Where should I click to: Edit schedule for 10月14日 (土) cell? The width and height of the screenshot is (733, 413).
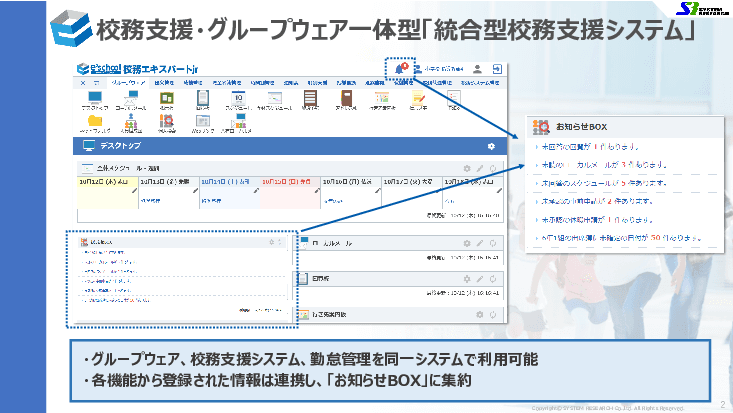coord(256,191)
